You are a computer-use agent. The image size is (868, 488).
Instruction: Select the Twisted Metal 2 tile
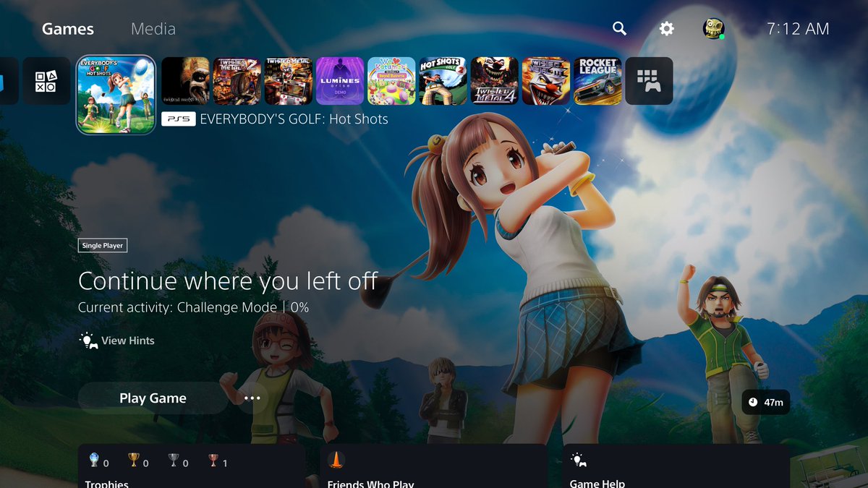pos(237,81)
